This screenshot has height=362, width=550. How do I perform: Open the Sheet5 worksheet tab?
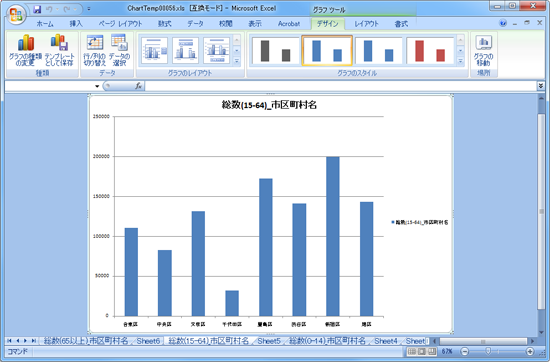[269, 341]
